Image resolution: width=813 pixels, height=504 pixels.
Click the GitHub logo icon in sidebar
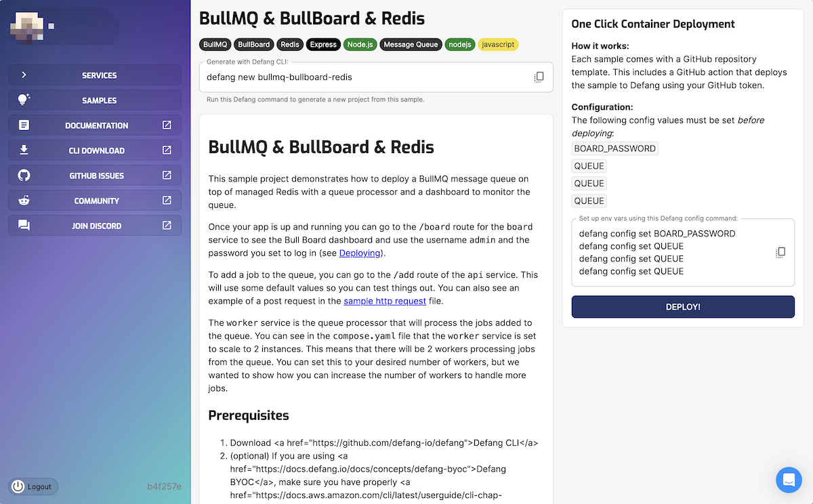coord(24,175)
